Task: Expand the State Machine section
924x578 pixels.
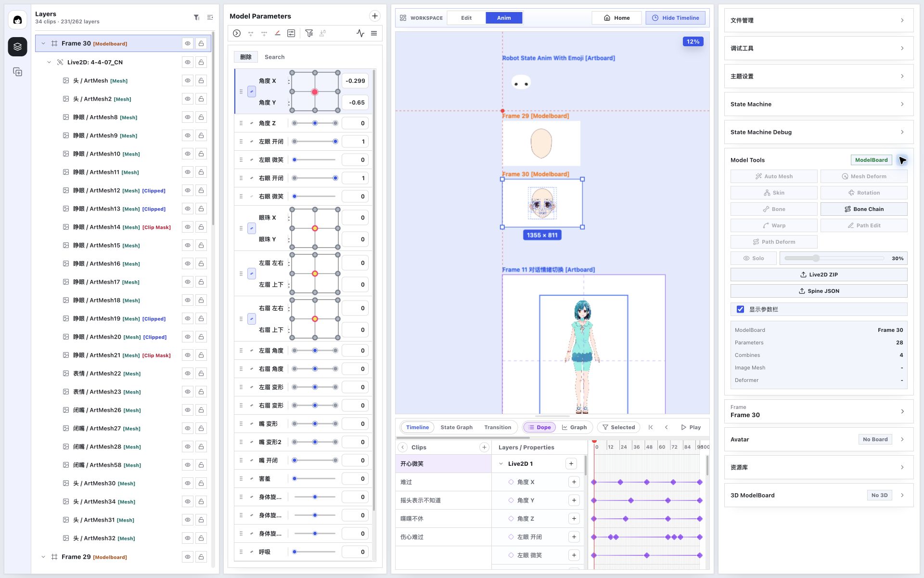Action: click(819, 104)
